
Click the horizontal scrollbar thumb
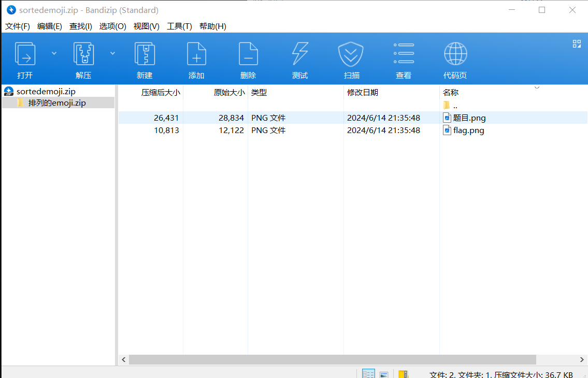tap(332, 360)
